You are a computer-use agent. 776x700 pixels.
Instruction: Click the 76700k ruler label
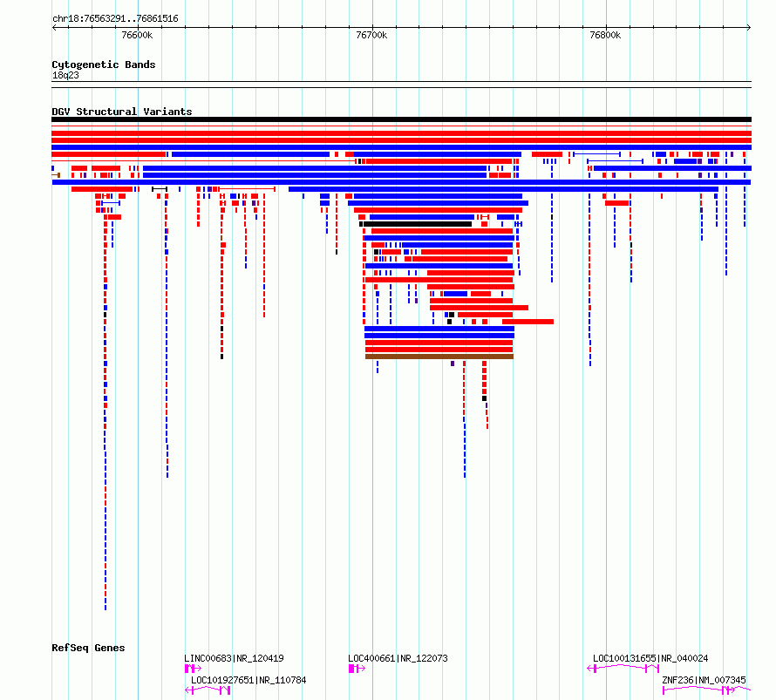pos(371,35)
